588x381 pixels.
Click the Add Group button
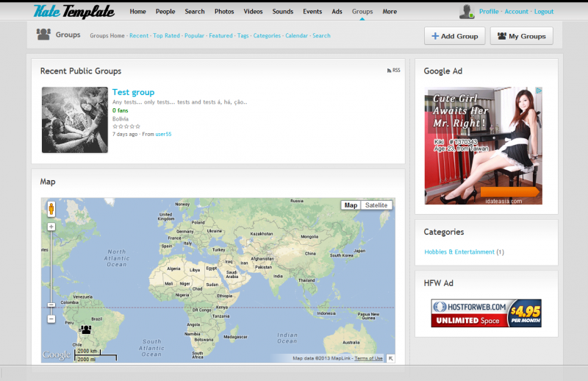point(454,36)
